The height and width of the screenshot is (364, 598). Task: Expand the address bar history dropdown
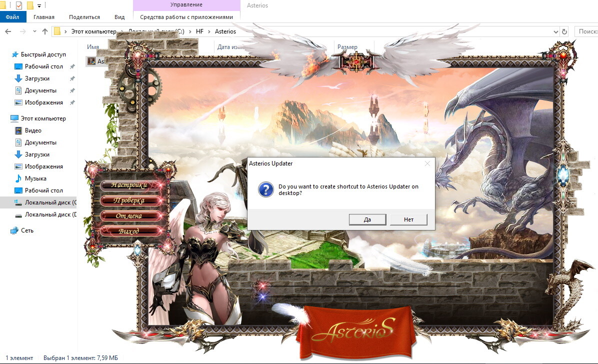[556, 31]
